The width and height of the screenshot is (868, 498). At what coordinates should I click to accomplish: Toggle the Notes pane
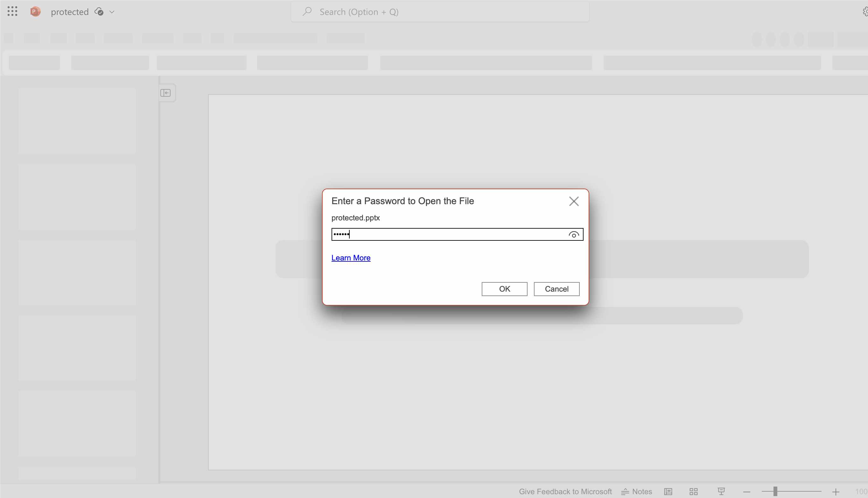637,492
